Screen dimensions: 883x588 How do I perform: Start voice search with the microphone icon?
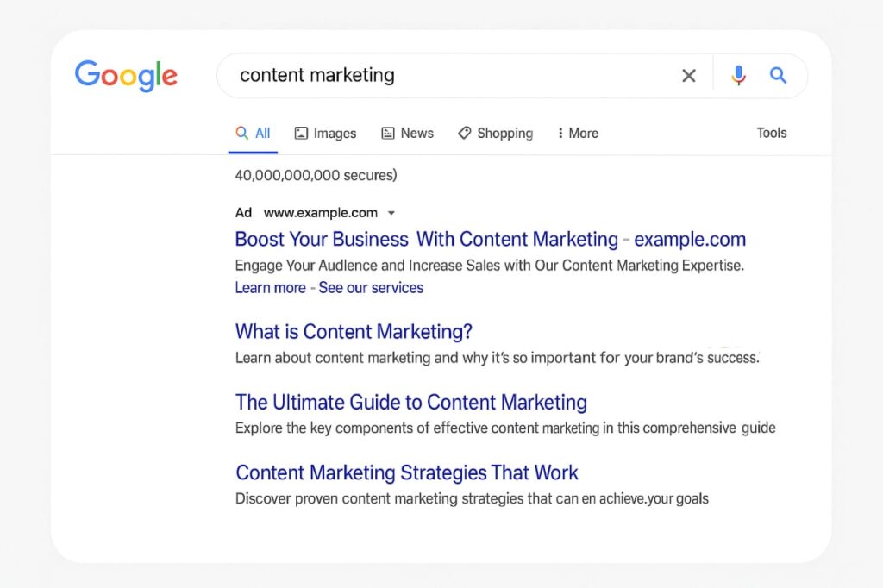click(738, 76)
